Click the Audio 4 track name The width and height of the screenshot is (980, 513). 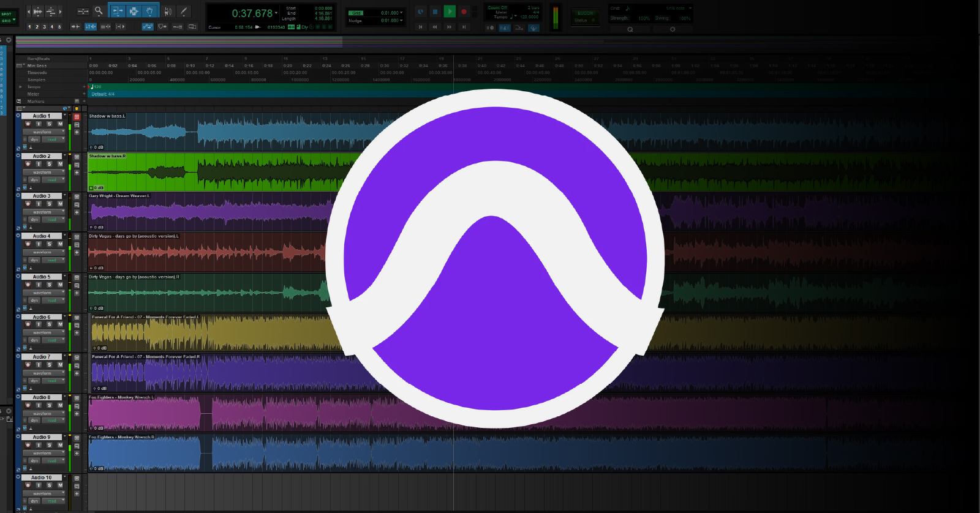pyautogui.click(x=42, y=236)
